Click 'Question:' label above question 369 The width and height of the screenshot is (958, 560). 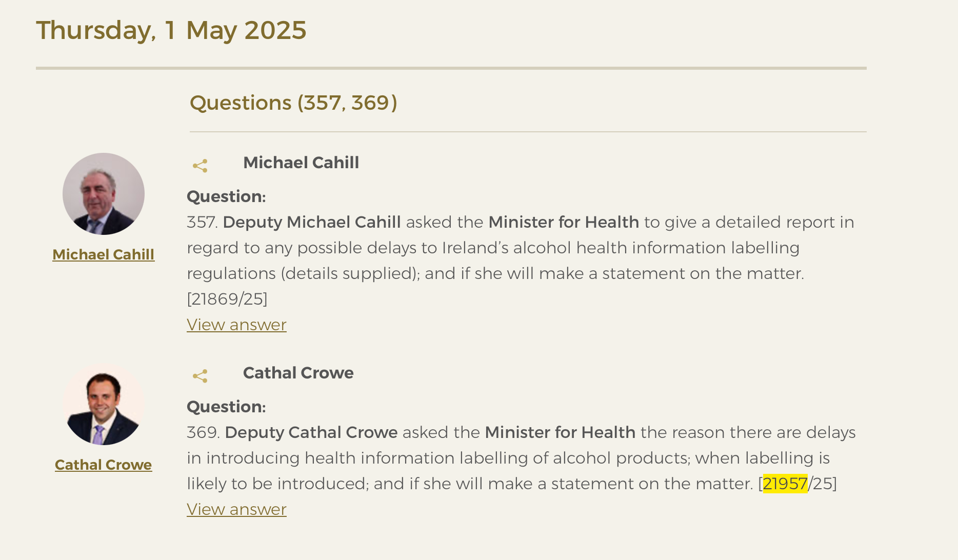point(226,407)
